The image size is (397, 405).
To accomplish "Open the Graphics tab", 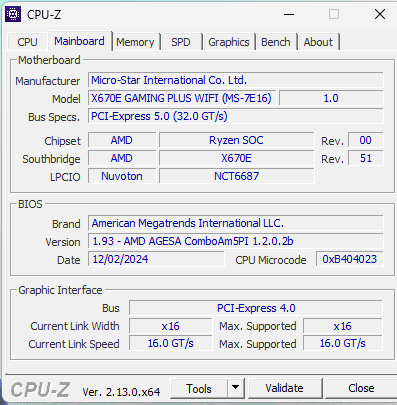I will [x=229, y=42].
